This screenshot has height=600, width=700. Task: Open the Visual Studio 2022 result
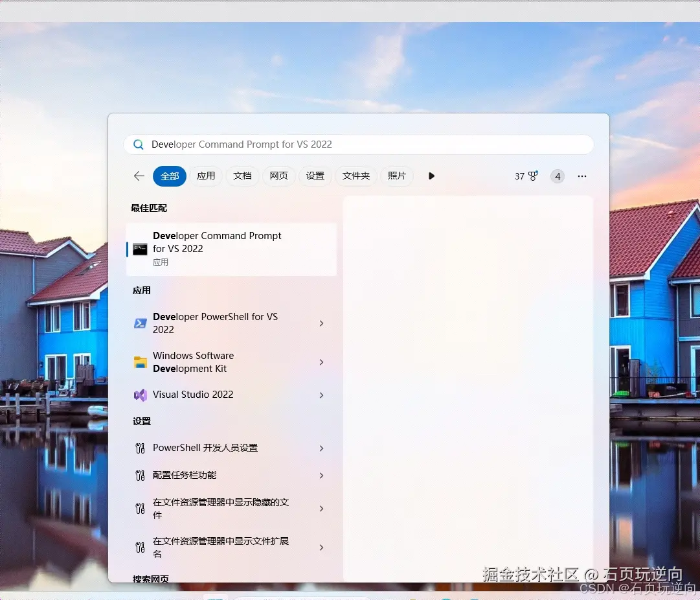coord(231,395)
